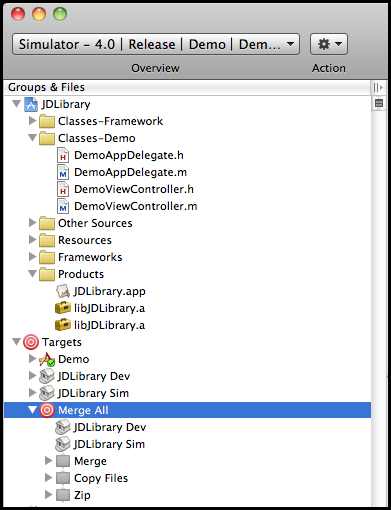This screenshot has width=391, height=510.
Task: Click the Copy Files build phase gray icon
Action: pyautogui.click(x=63, y=478)
